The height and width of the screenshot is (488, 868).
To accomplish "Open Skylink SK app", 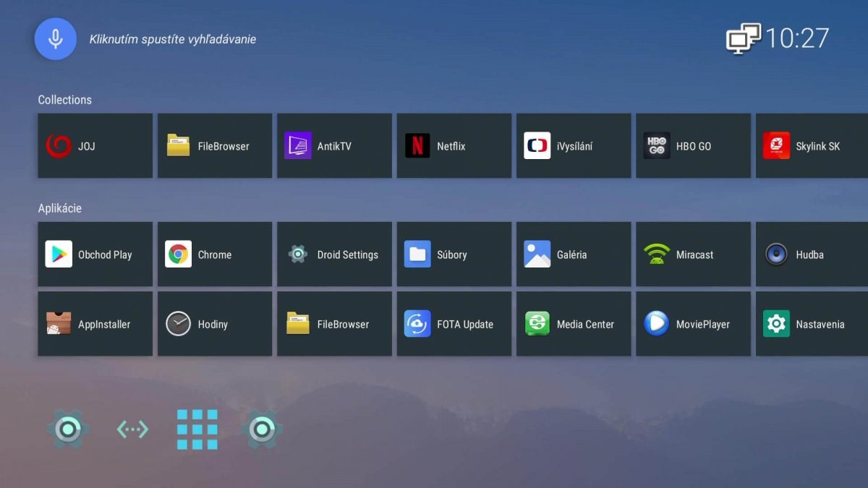I will point(812,145).
